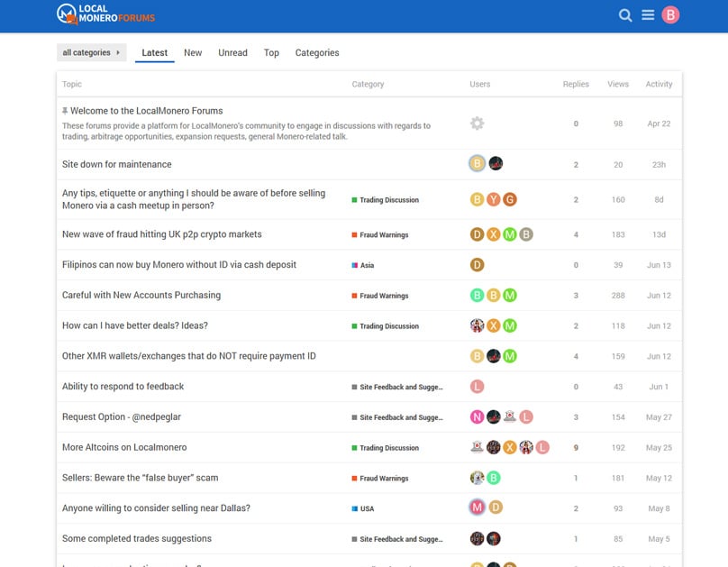Click L avatar in Ability to respond to feedback row
This screenshot has height=567, width=728.
pos(477,387)
